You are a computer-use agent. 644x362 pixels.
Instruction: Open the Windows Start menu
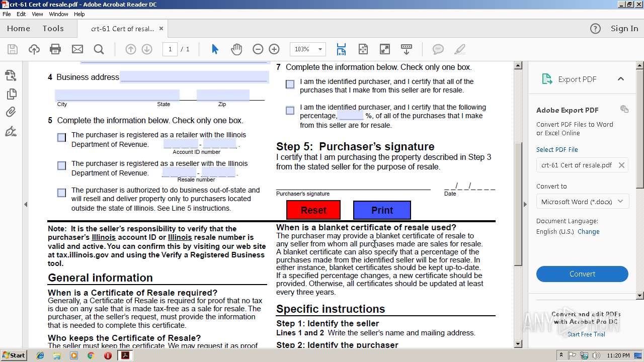click(14, 355)
